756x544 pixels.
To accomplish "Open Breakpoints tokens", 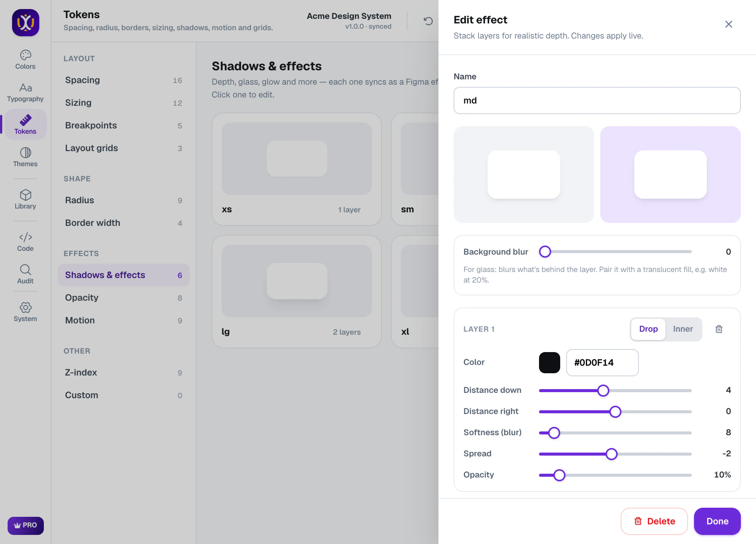I will [124, 125].
